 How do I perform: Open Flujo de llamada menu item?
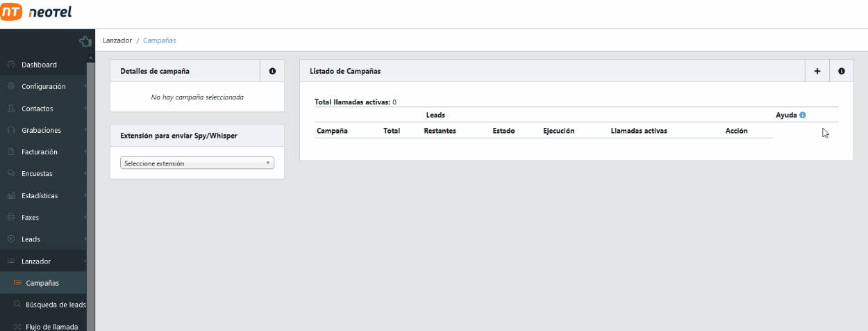click(x=51, y=326)
